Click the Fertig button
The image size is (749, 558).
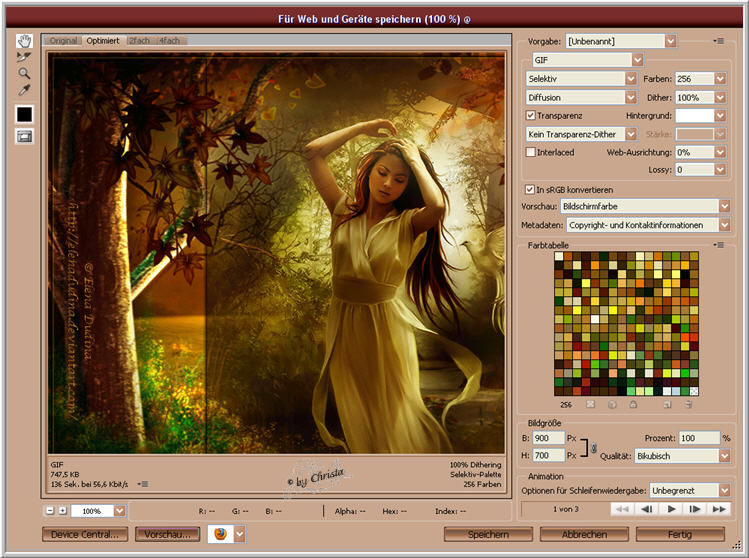click(x=680, y=534)
